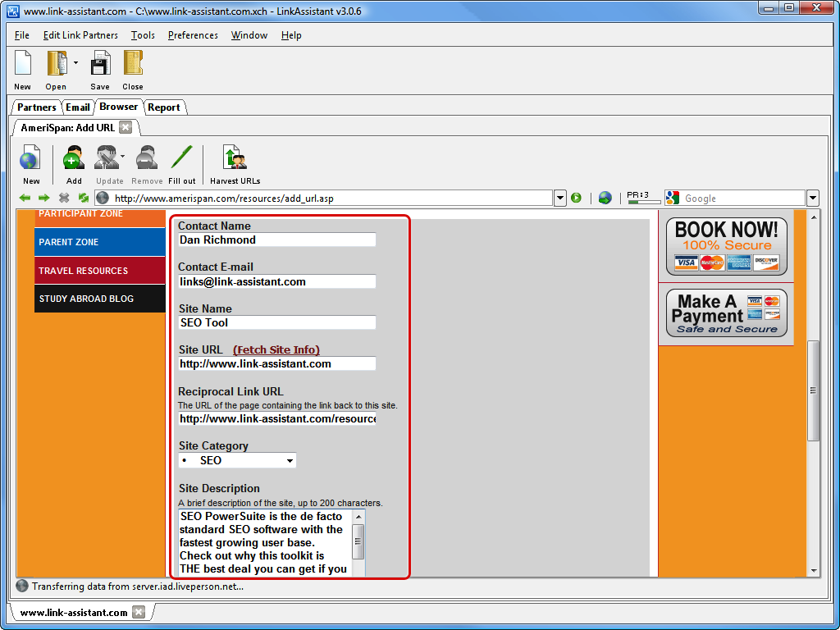Click inside the Site Description textarea

click(x=265, y=542)
